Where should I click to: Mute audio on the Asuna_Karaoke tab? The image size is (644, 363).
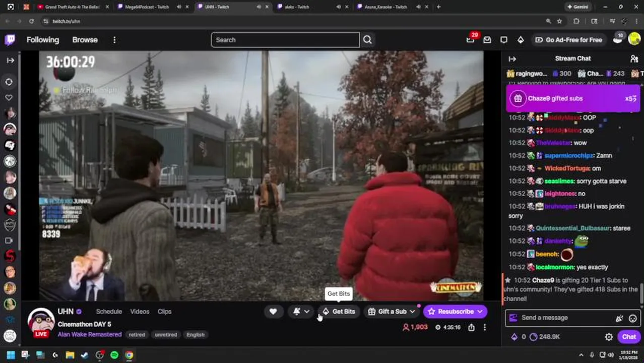point(418,7)
